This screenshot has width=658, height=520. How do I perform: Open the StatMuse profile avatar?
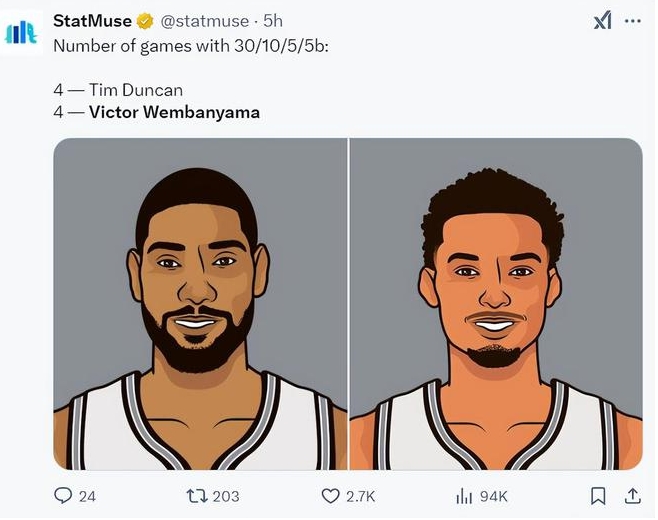[x=21, y=32]
